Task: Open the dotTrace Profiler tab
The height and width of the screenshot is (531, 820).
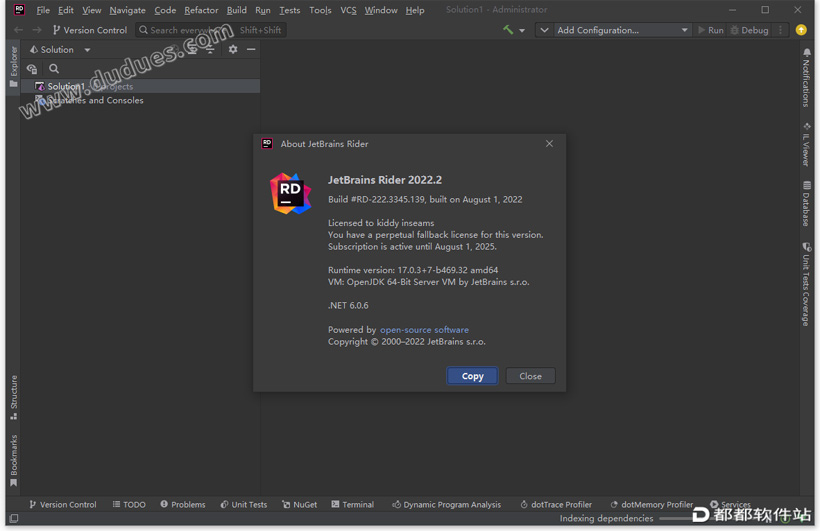Action: [x=556, y=504]
